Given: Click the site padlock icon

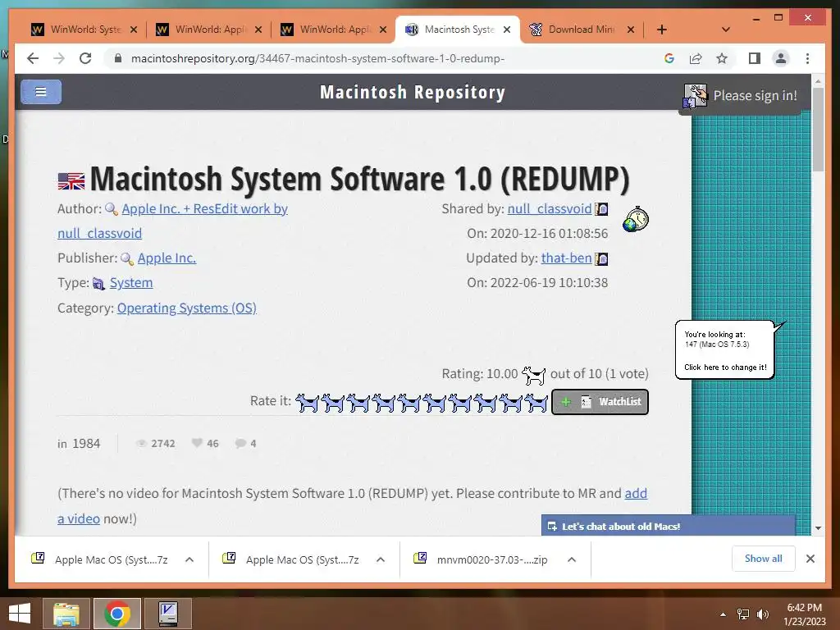Looking at the screenshot, I should [118, 58].
